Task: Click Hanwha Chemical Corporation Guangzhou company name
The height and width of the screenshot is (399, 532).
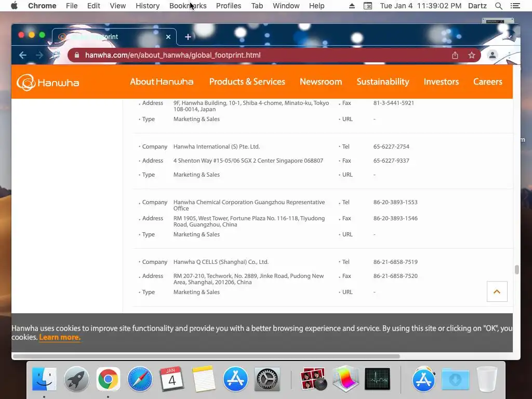Action: 249,205
